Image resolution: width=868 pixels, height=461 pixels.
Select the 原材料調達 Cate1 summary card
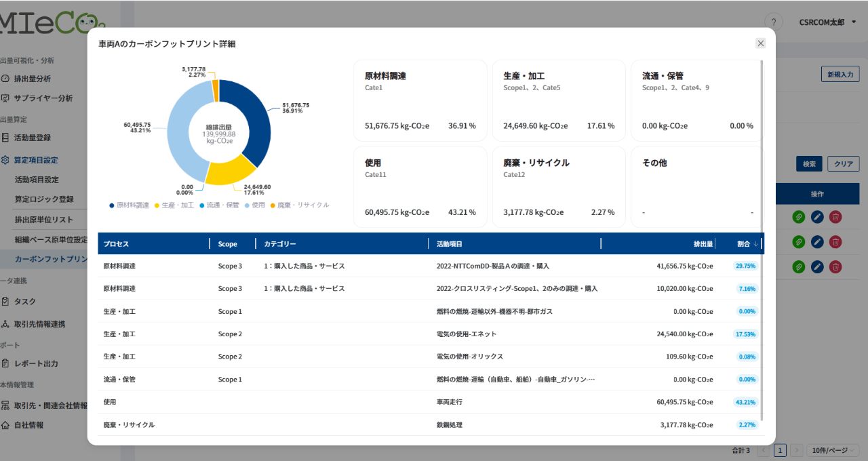(420, 100)
